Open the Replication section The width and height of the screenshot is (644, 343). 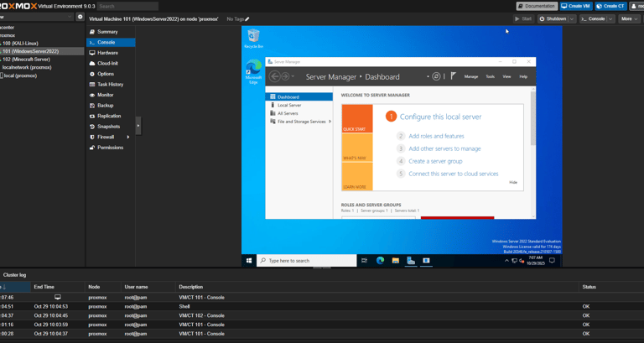[x=111, y=116]
